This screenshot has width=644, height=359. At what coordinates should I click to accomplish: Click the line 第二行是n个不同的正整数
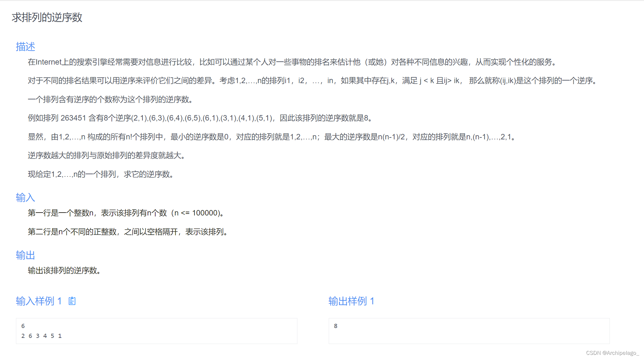pyautogui.click(x=128, y=232)
